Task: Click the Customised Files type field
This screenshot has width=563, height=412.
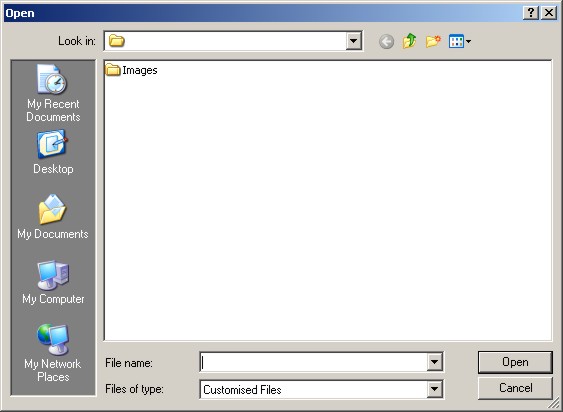Action: [x=314, y=389]
